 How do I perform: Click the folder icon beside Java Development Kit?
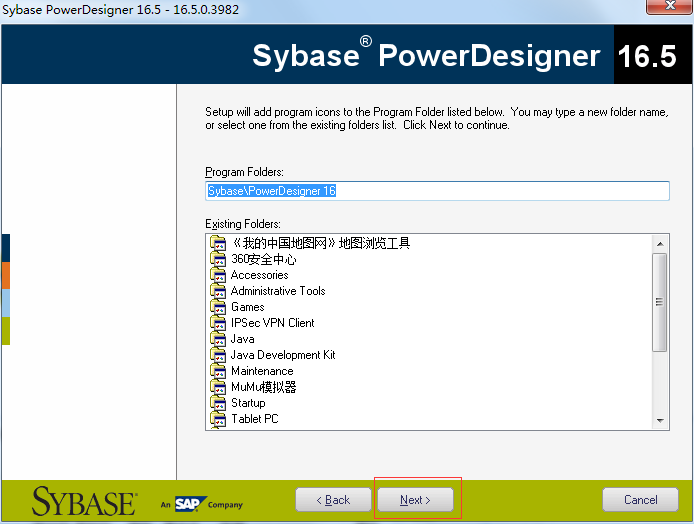pos(218,355)
